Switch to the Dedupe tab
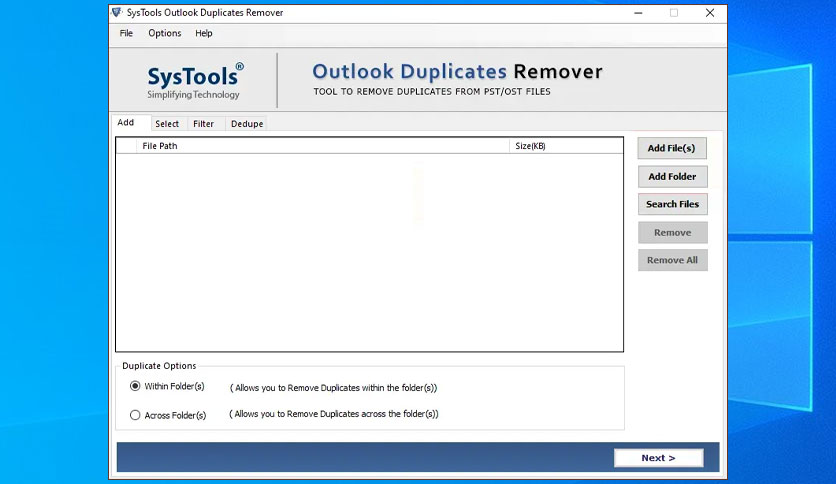Image resolution: width=836 pixels, height=484 pixels. [247, 124]
